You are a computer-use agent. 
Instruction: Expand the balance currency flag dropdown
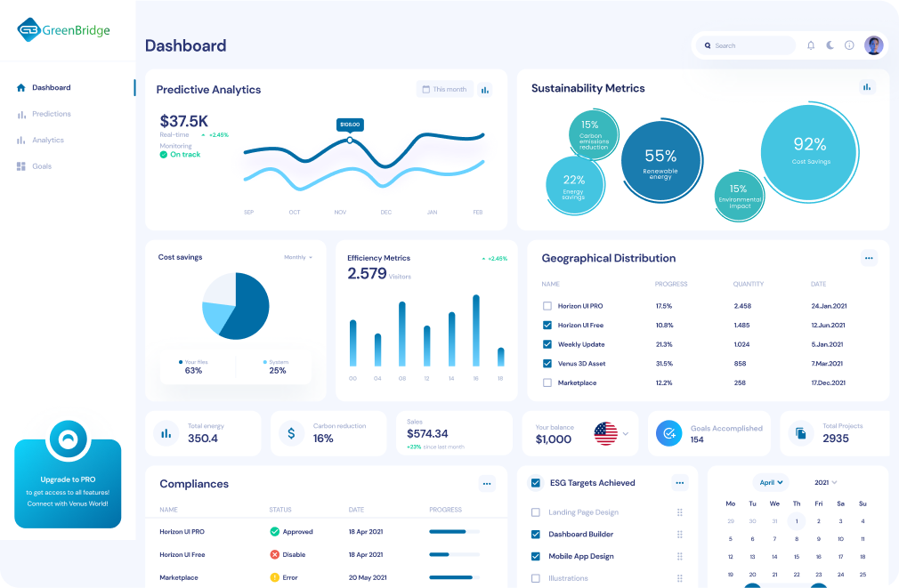pyautogui.click(x=625, y=433)
